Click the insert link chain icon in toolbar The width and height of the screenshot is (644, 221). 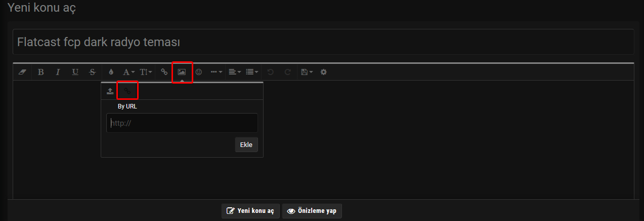[164, 72]
